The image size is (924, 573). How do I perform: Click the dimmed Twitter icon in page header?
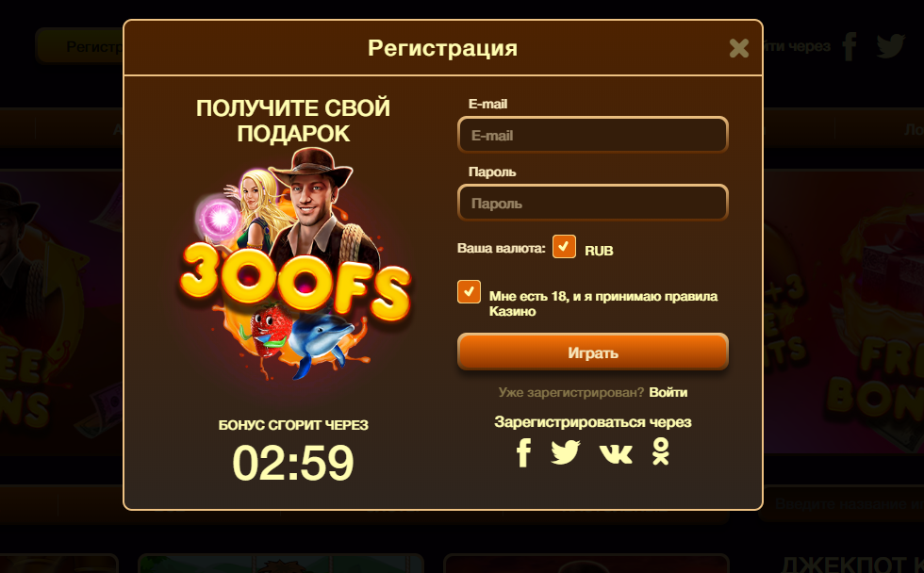click(890, 46)
